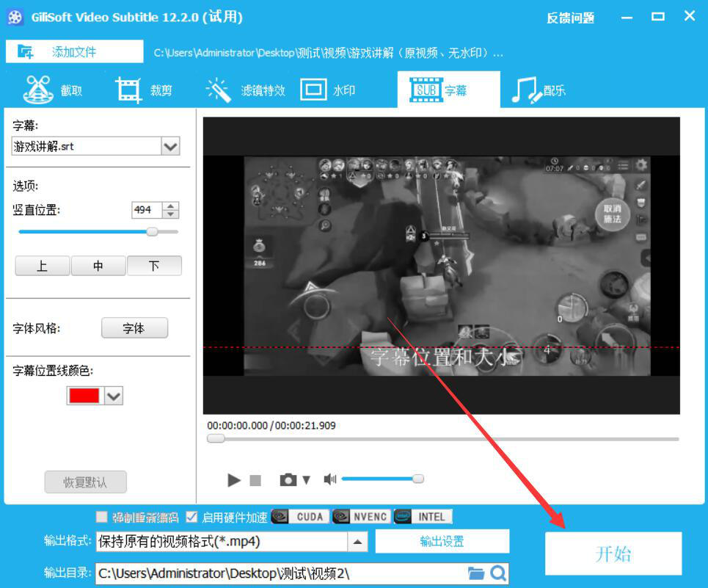Switch to the 滤镜特效 effects tab

(246, 90)
